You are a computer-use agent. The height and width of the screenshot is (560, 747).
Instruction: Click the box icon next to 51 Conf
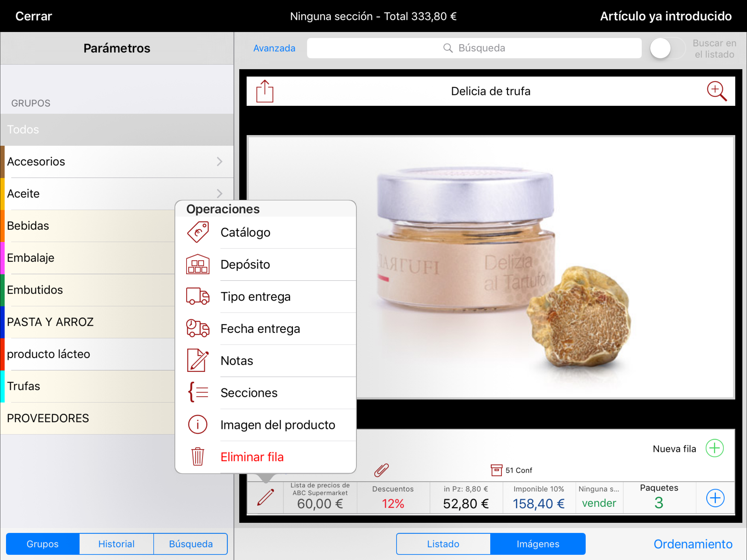pos(496,470)
